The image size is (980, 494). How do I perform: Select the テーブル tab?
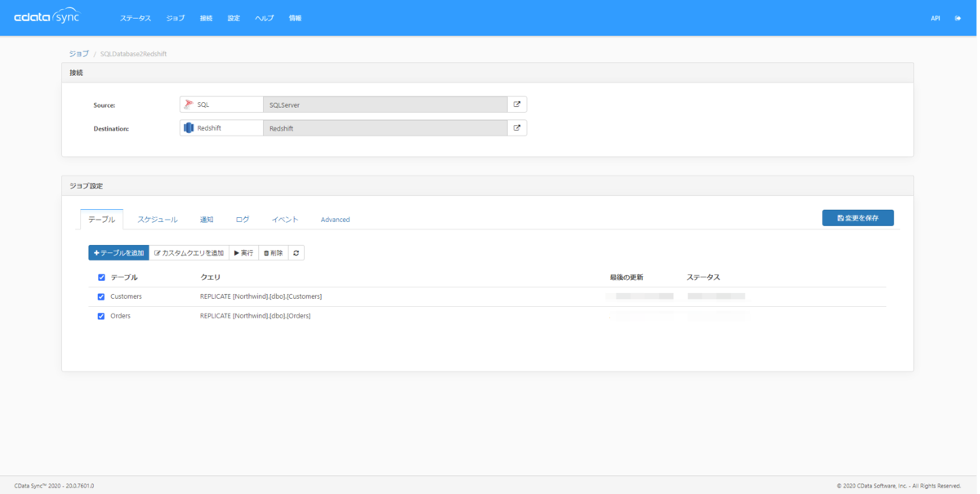102,220
